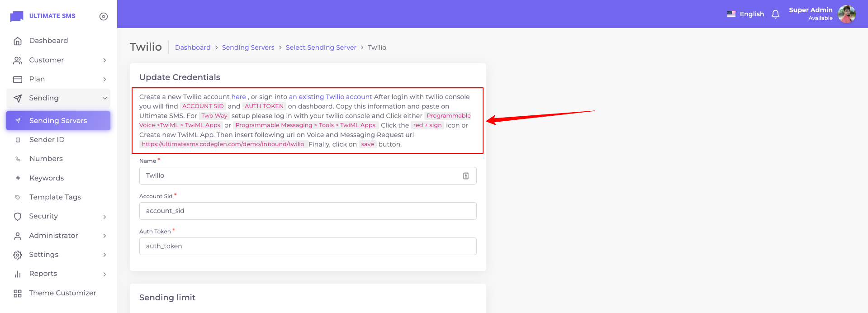Expand the Administrator submenu chevron
868x313 pixels.
click(x=104, y=236)
